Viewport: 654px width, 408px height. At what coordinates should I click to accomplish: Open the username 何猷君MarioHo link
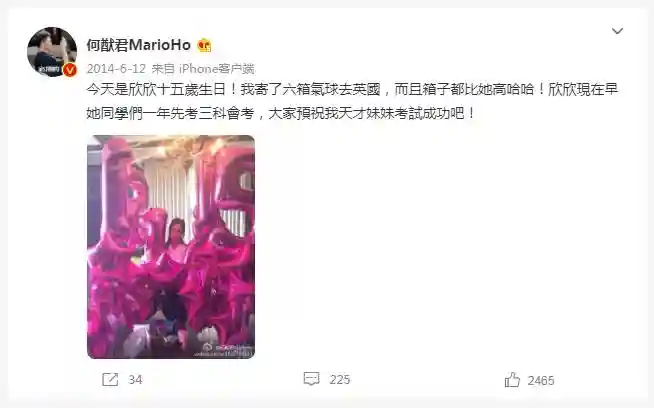point(138,45)
